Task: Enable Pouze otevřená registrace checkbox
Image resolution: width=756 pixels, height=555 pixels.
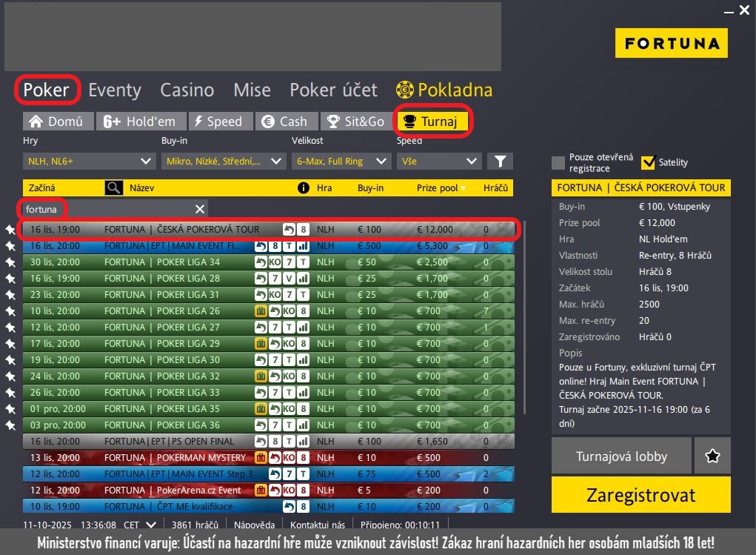Action: coord(558,163)
